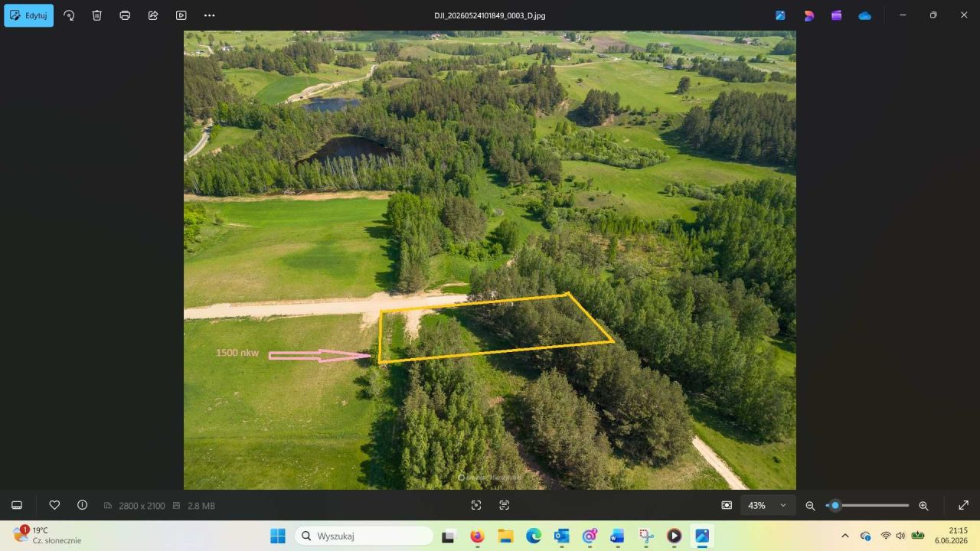980x551 pixels.
Task: Mark the photo as favorite with the heart
Action: (x=54, y=505)
